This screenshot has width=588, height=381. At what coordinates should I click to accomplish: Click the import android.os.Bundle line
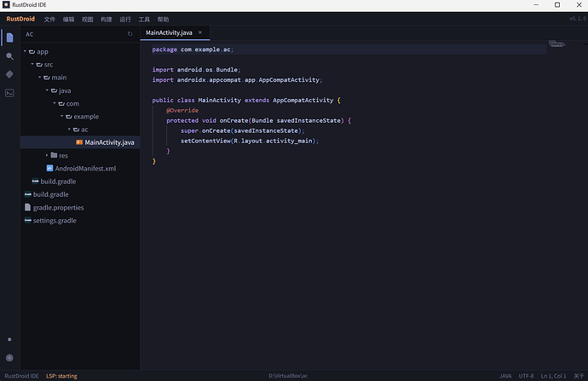point(196,70)
